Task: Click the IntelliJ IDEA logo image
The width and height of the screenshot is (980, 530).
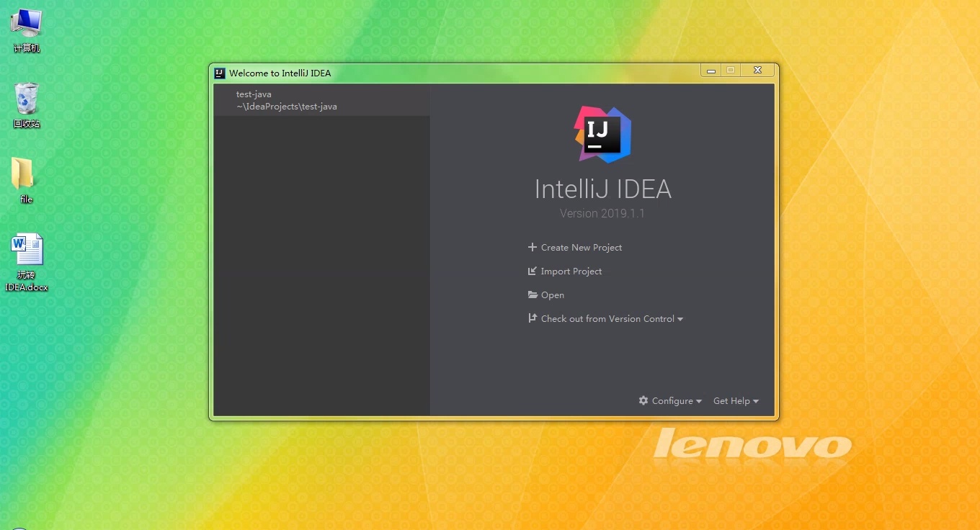Action: 602,134
